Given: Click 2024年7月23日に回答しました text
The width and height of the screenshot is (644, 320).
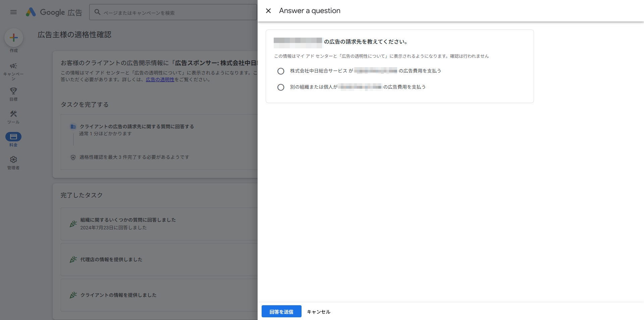Looking at the screenshot, I should 113,228.
